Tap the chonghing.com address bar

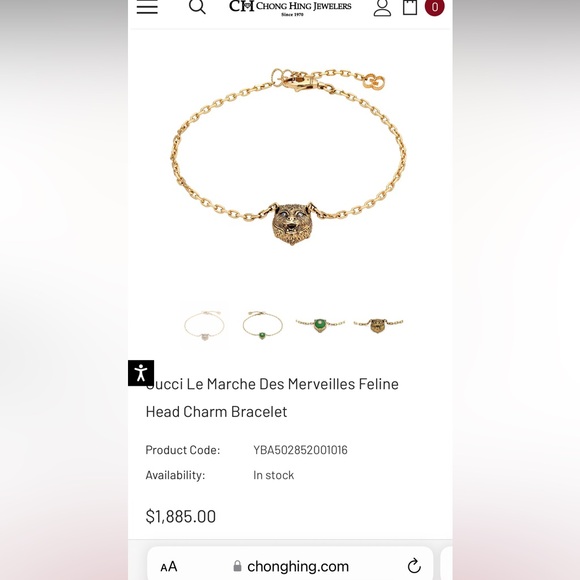pos(290,565)
